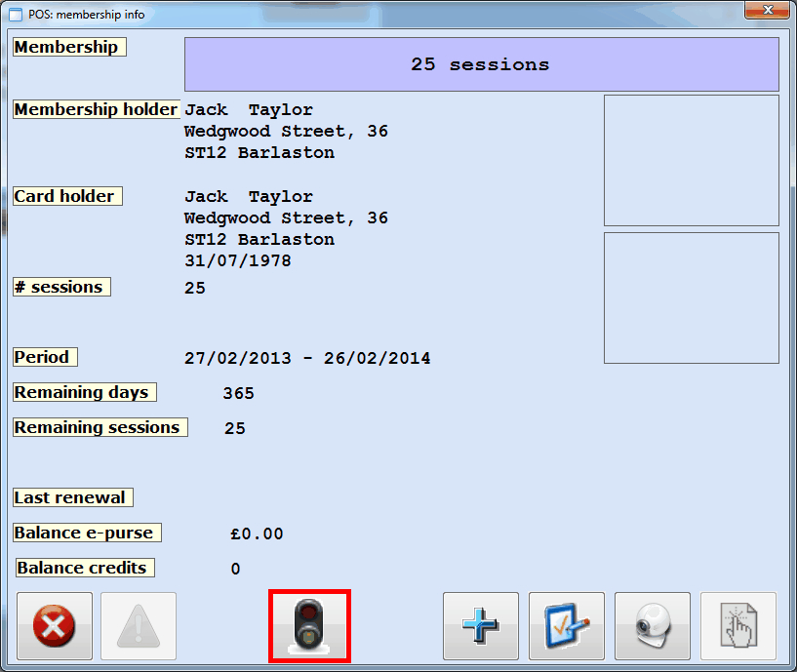Screen dimensions: 797x672
Task: Click the grayed document pointer button
Action: [738, 626]
